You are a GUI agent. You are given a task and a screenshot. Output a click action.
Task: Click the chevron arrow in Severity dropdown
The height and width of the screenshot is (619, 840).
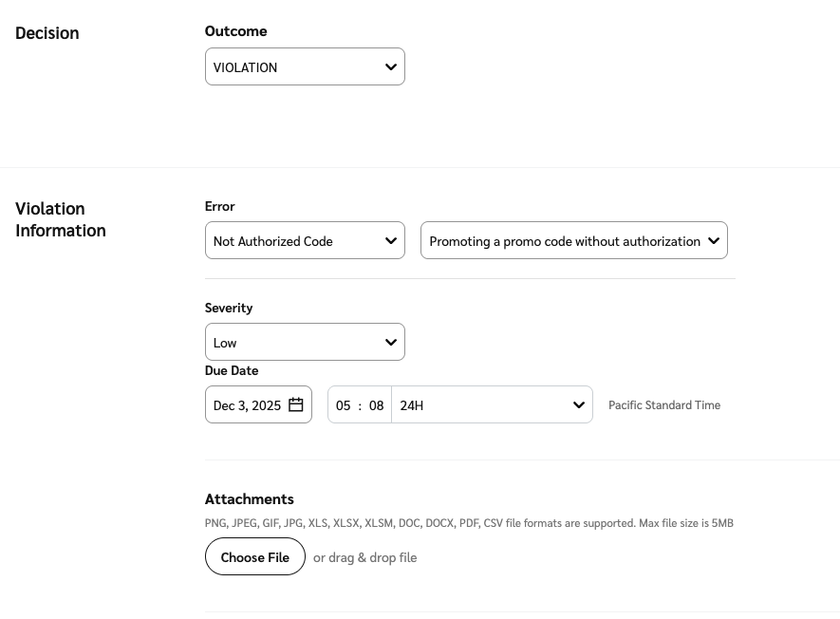(391, 343)
